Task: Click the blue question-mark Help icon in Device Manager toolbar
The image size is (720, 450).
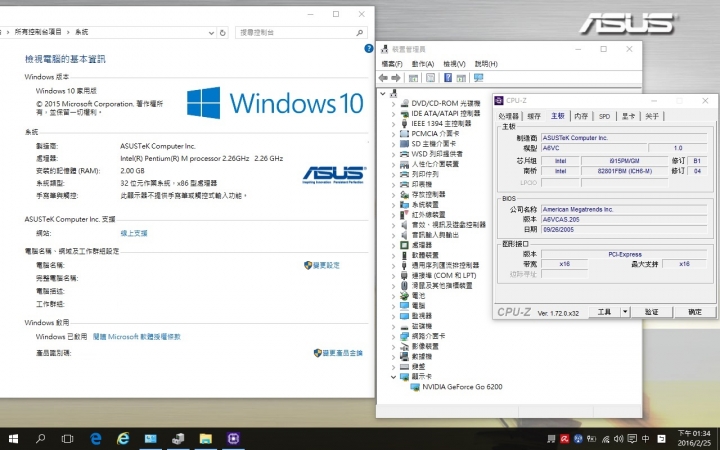Action: (x=448, y=78)
